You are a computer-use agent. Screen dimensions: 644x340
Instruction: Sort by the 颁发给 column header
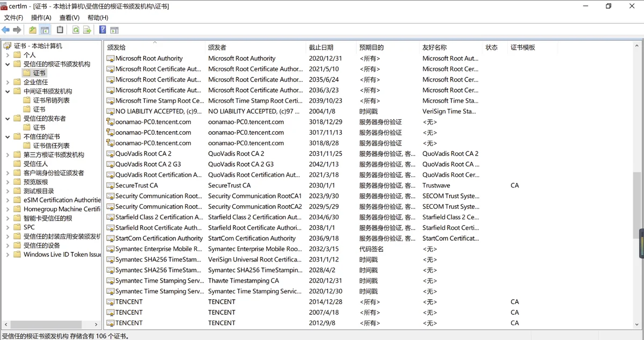[x=155, y=47]
